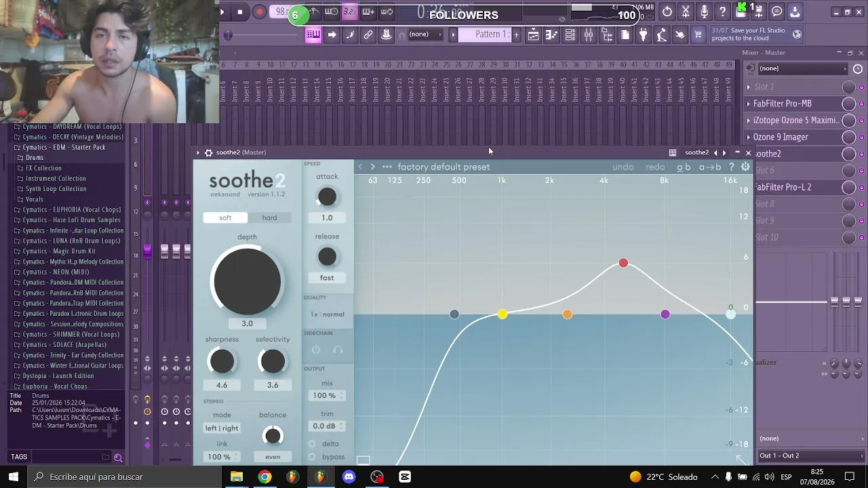Click the soothe2 plugin settings gear icon

click(745, 167)
